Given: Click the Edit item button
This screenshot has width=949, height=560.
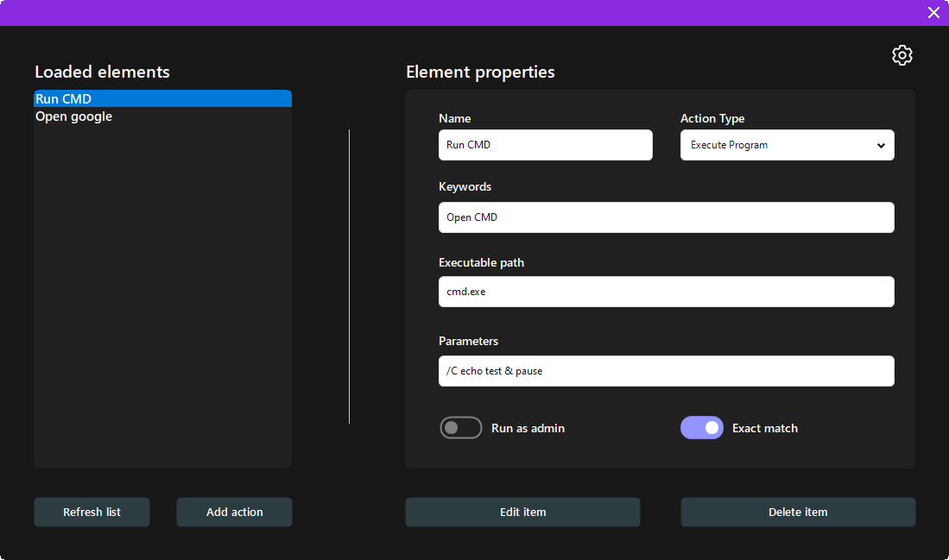Looking at the screenshot, I should click(x=522, y=512).
